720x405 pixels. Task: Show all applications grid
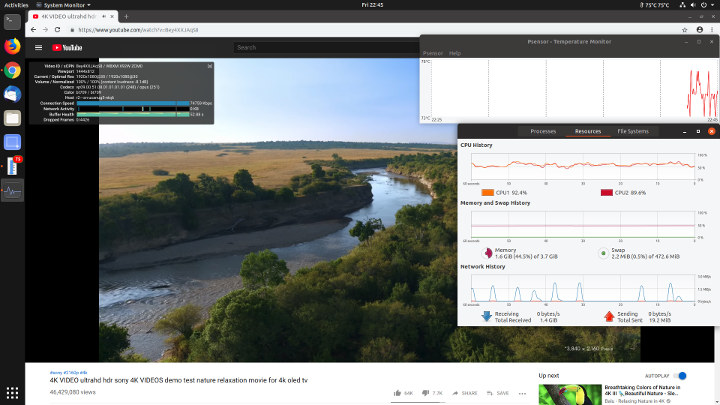(x=12, y=393)
